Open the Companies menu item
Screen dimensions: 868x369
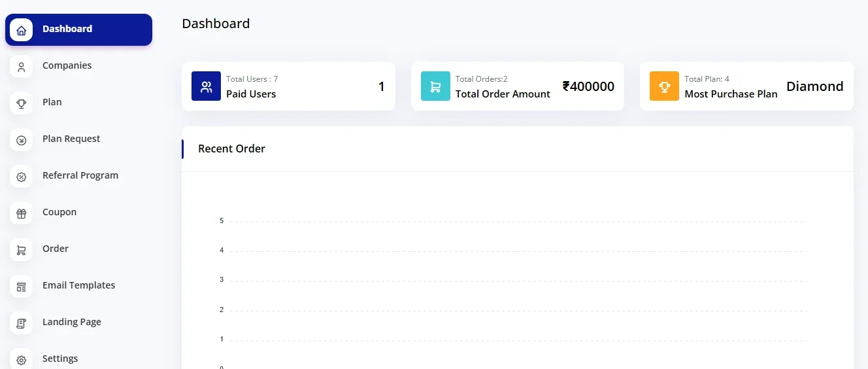tap(67, 65)
